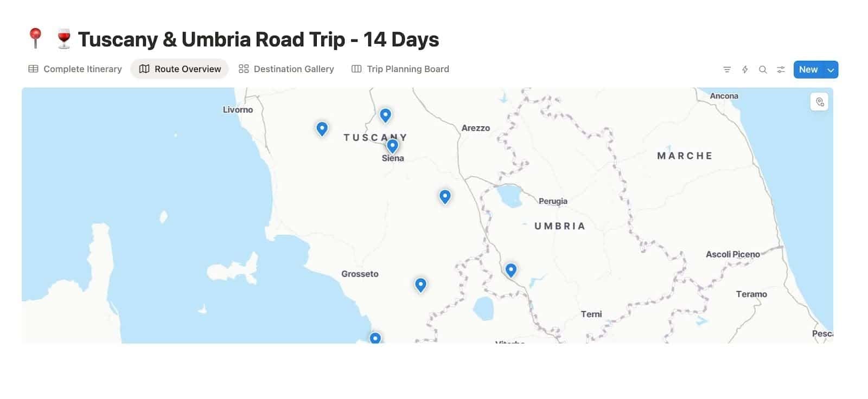This screenshot has width=868, height=399.
Task: Click the red pushpin emoji in the title
Action: pyautogui.click(x=36, y=38)
